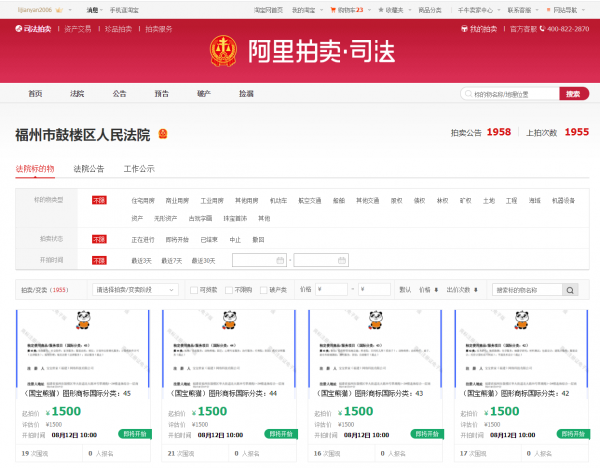Click the star icon for 收藏夹
600x468 pixels.
coord(381,10)
